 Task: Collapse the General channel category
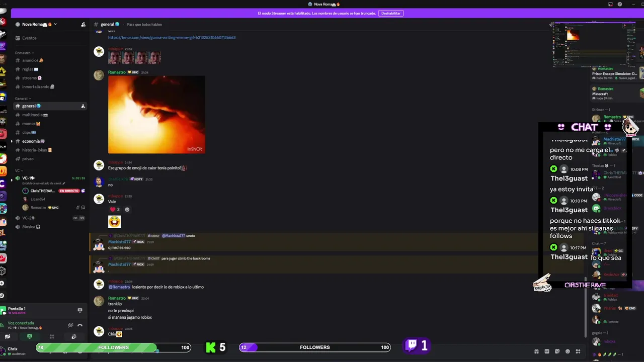point(23,99)
